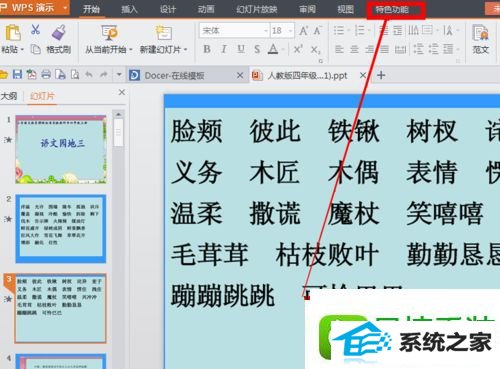Click the Export to PDF icon

coord(32,74)
